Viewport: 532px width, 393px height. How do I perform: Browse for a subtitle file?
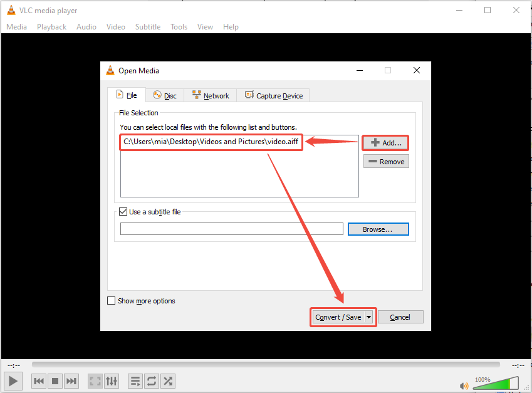coord(378,229)
